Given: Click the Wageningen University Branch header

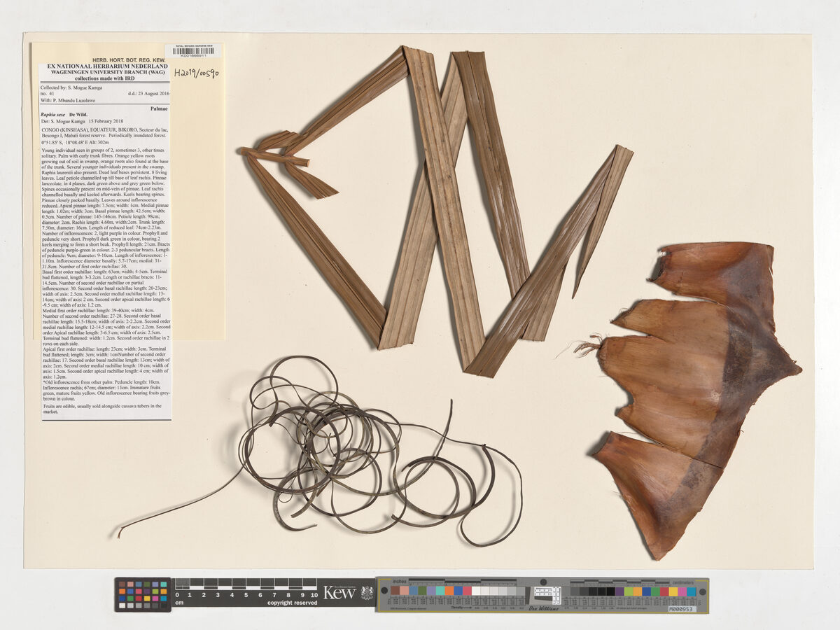Looking at the screenshot, I should (108, 72).
